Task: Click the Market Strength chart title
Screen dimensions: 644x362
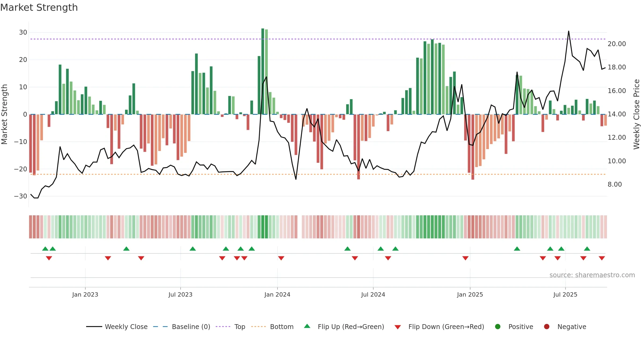Action: 39,8
